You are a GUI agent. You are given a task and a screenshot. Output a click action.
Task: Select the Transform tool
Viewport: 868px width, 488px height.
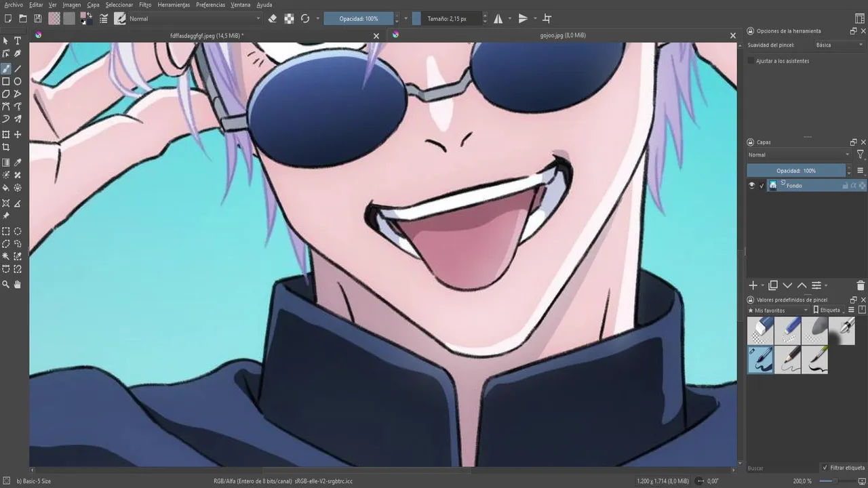click(x=6, y=134)
